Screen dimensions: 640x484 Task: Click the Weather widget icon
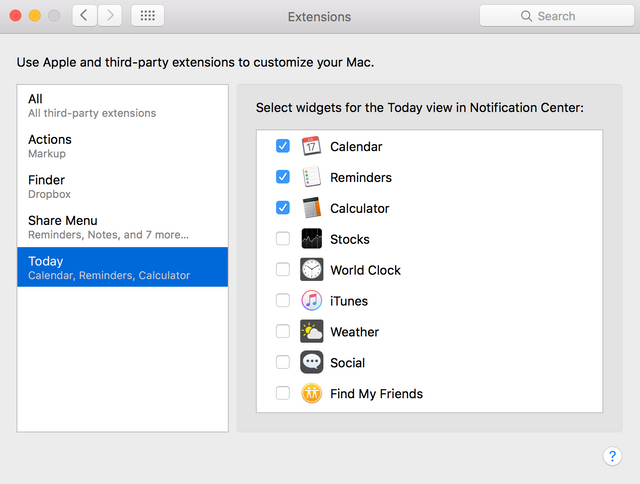[311, 331]
